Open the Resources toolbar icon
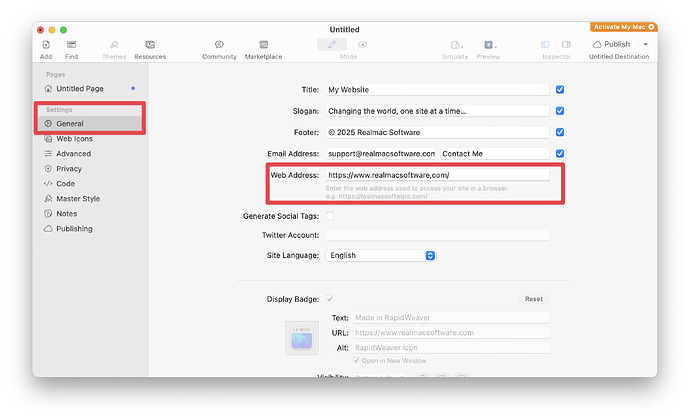This screenshot has height=419, width=690. [x=150, y=44]
